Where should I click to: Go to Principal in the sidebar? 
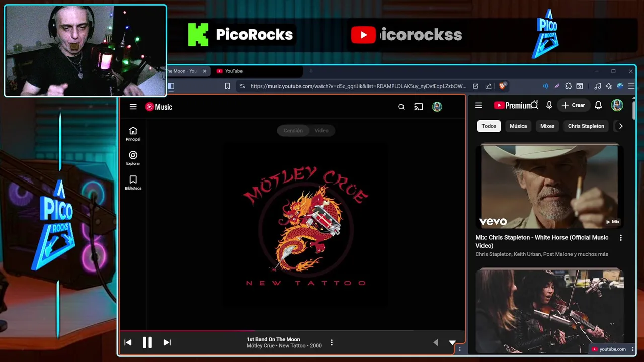click(133, 134)
